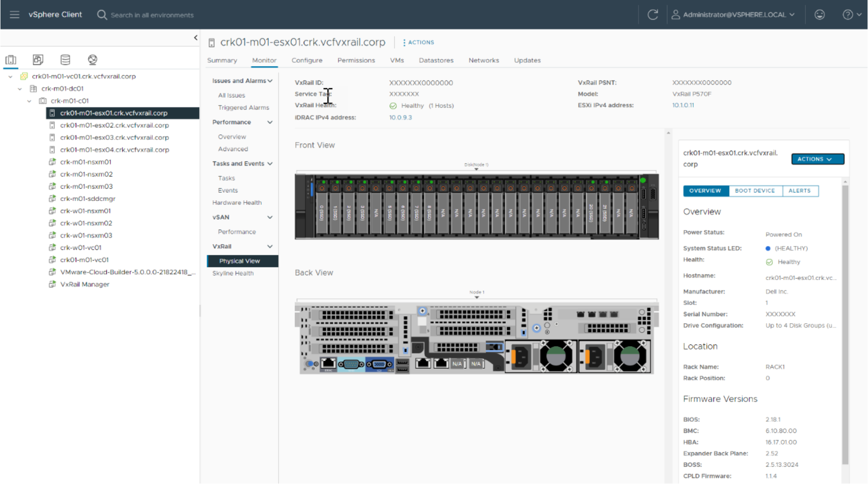This screenshot has height=484, width=868.
Task: Open the help question mark menu
Action: tap(852, 14)
